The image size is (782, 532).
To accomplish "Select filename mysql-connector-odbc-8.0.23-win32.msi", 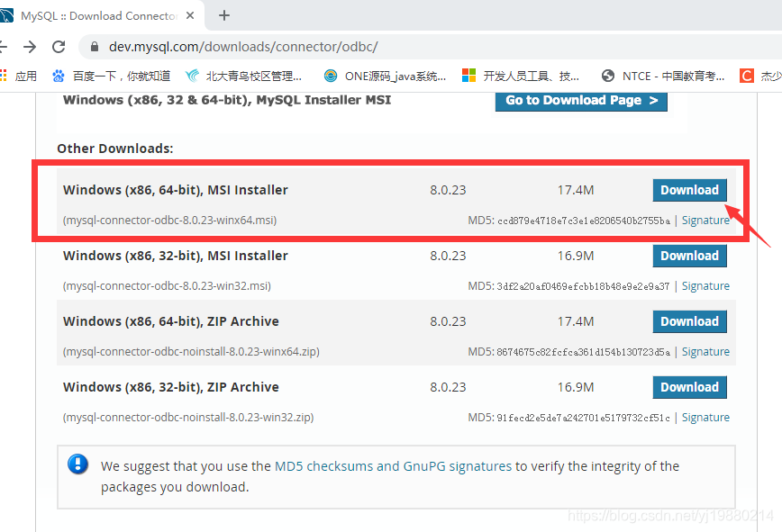I will pyautogui.click(x=167, y=286).
